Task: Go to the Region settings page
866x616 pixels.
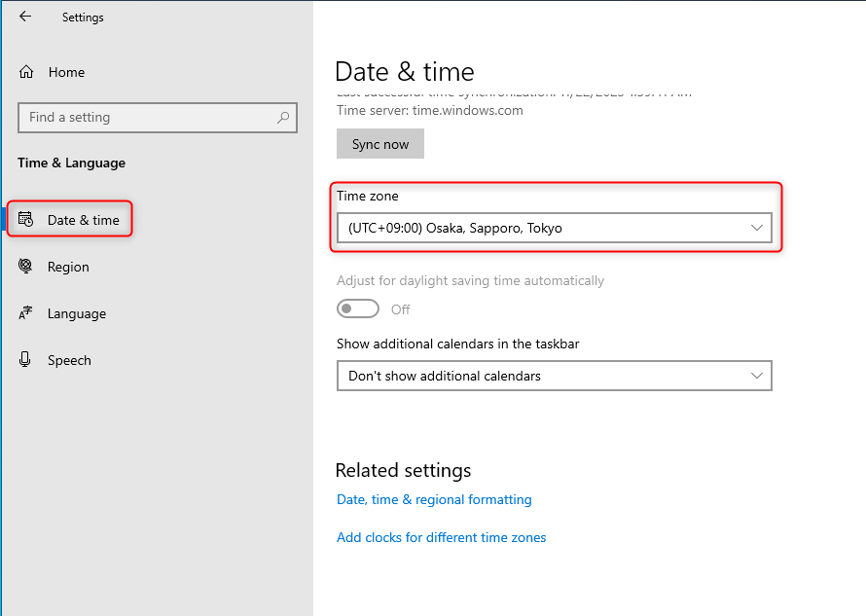Action: (x=68, y=267)
